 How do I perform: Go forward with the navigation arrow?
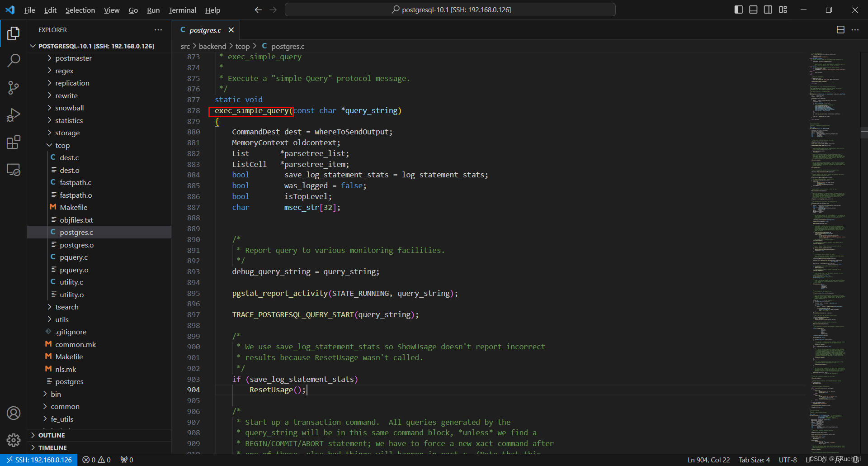pos(273,10)
